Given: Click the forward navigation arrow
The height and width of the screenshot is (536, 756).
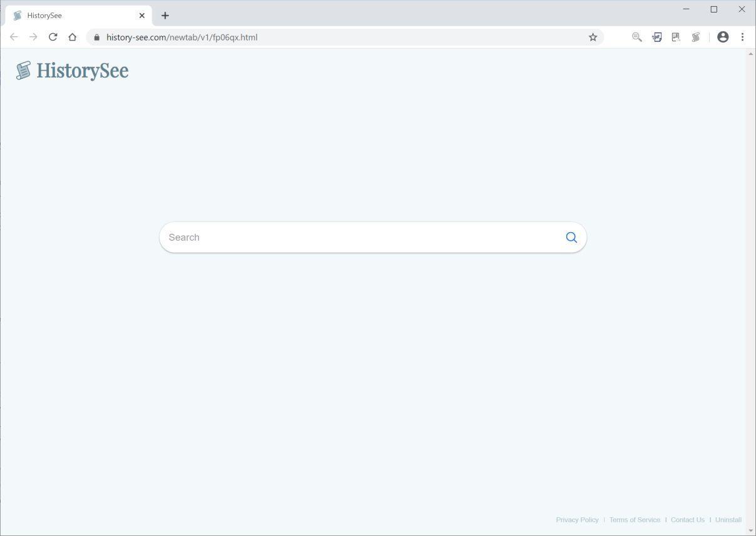Looking at the screenshot, I should 33,37.
